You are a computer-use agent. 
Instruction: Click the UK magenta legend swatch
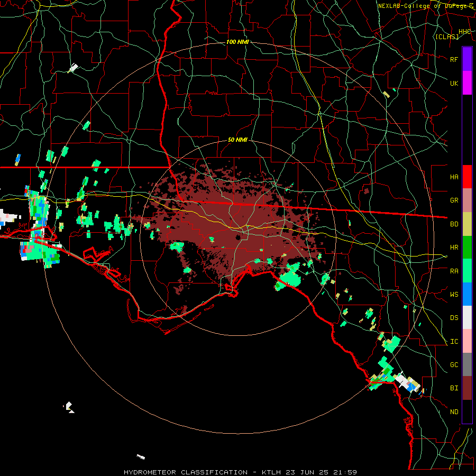click(467, 83)
